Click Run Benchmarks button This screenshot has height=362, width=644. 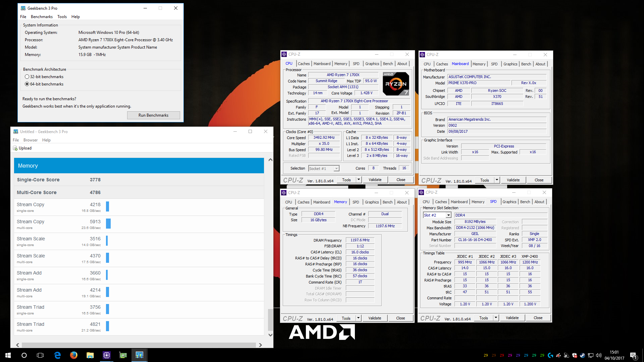(x=154, y=115)
